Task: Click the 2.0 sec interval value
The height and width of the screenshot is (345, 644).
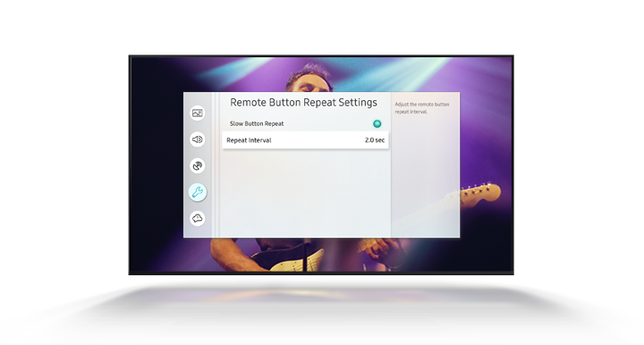Action: 375,140
